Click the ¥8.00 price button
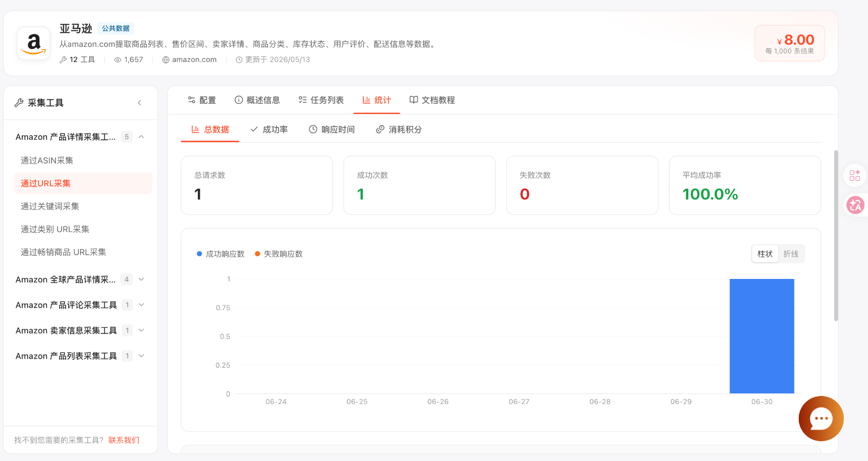868x461 pixels. click(790, 43)
